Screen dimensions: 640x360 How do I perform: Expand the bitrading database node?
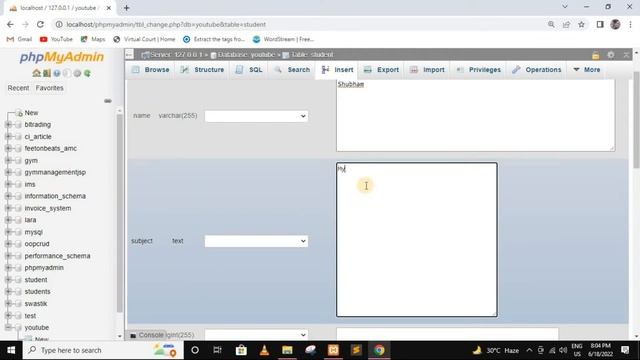pos(8,124)
